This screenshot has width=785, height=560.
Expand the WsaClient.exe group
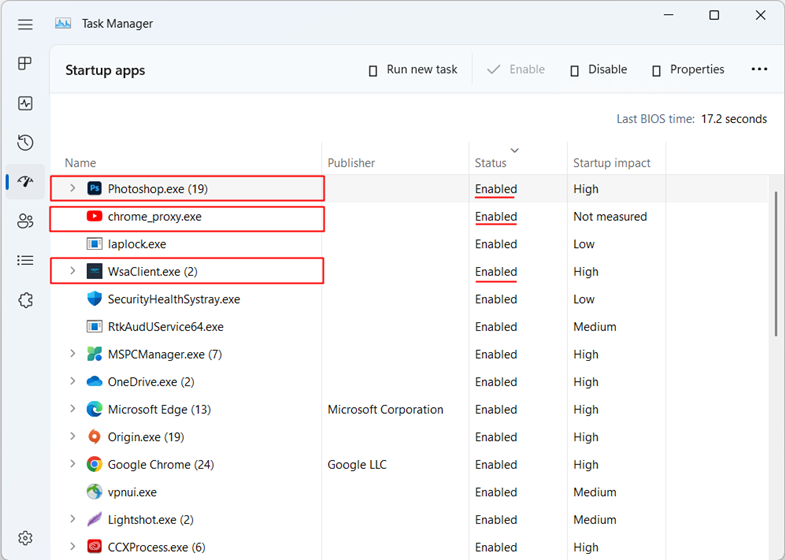click(x=72, y=271)
